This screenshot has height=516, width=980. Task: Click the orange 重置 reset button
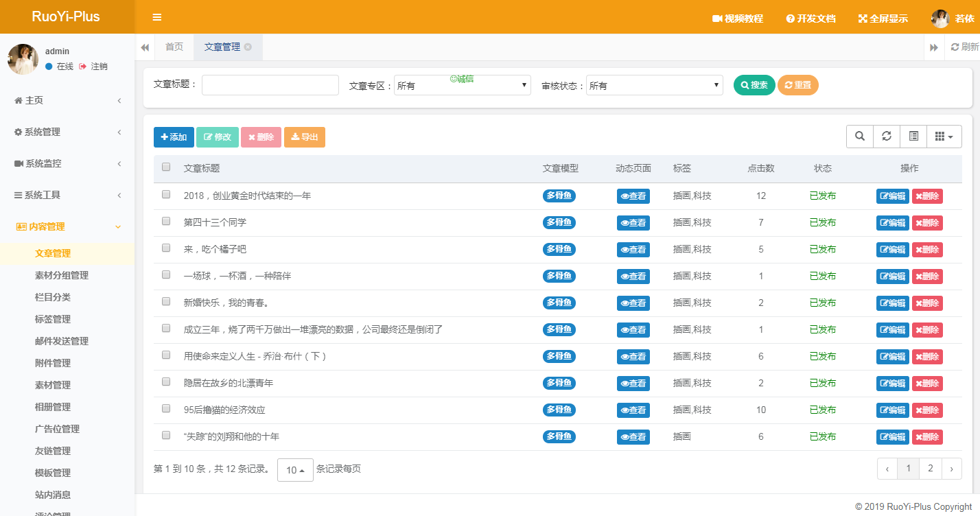pos(798,85)
